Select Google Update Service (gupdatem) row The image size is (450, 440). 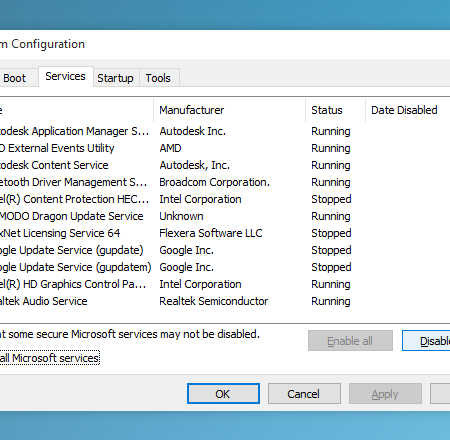tap(225, 267)
